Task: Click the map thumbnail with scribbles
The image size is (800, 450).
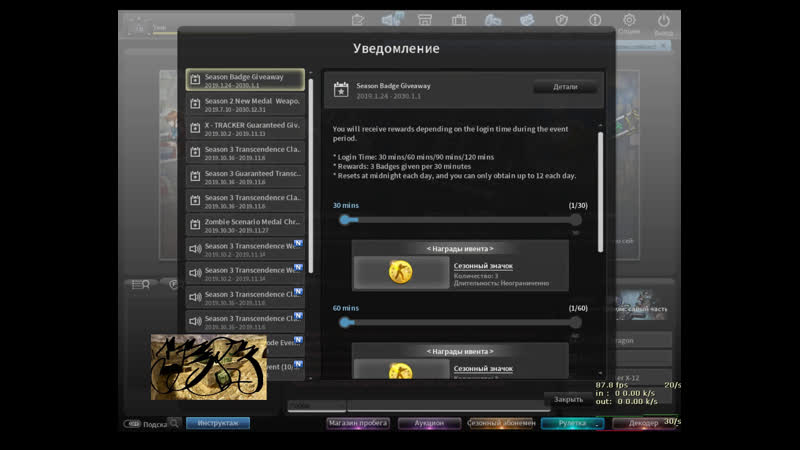Action: 209,367
